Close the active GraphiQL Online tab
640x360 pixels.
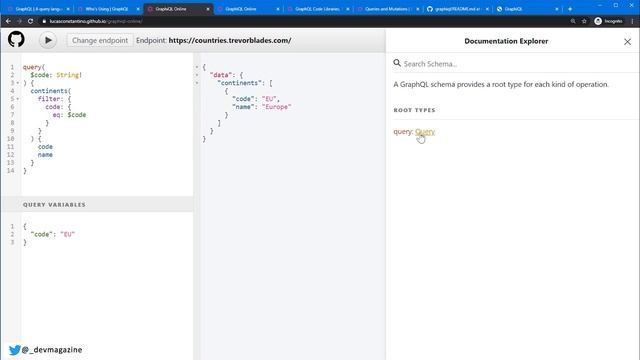(x=208, y=9)
